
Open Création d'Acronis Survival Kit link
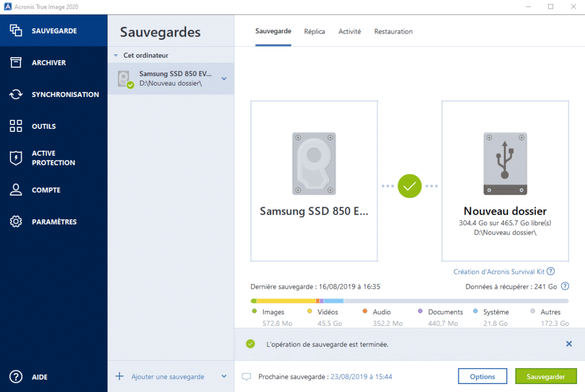pyautogui.click(x=499, y=272)
